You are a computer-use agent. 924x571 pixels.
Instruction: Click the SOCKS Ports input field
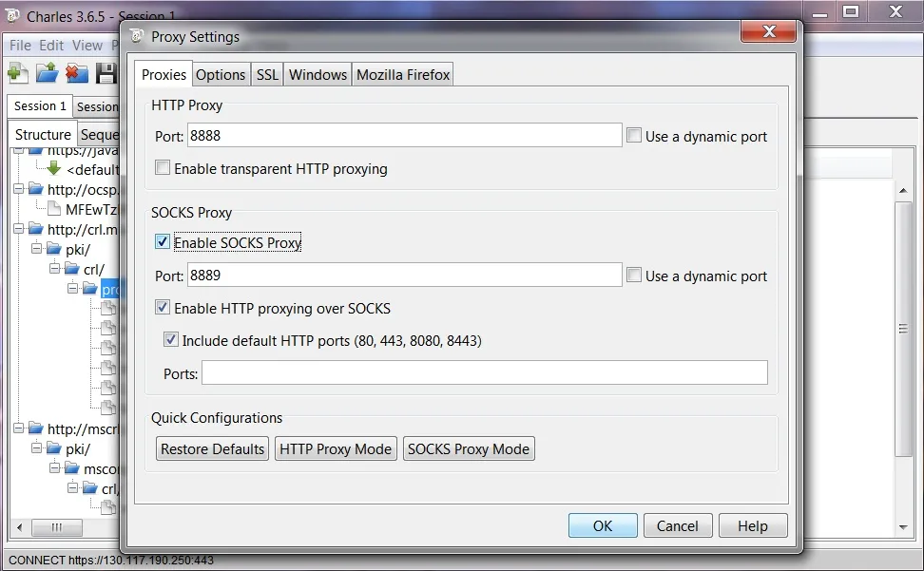(485, 372)
